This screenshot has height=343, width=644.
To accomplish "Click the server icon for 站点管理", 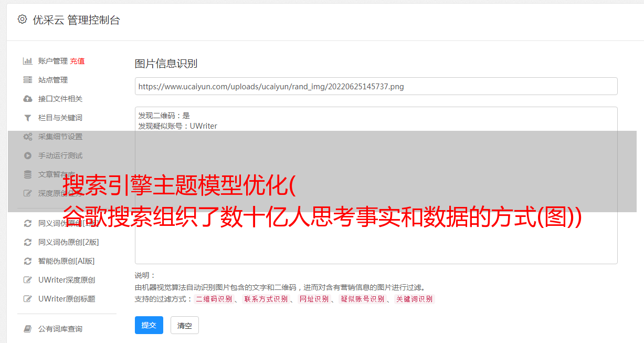I will tap(28, 80).
